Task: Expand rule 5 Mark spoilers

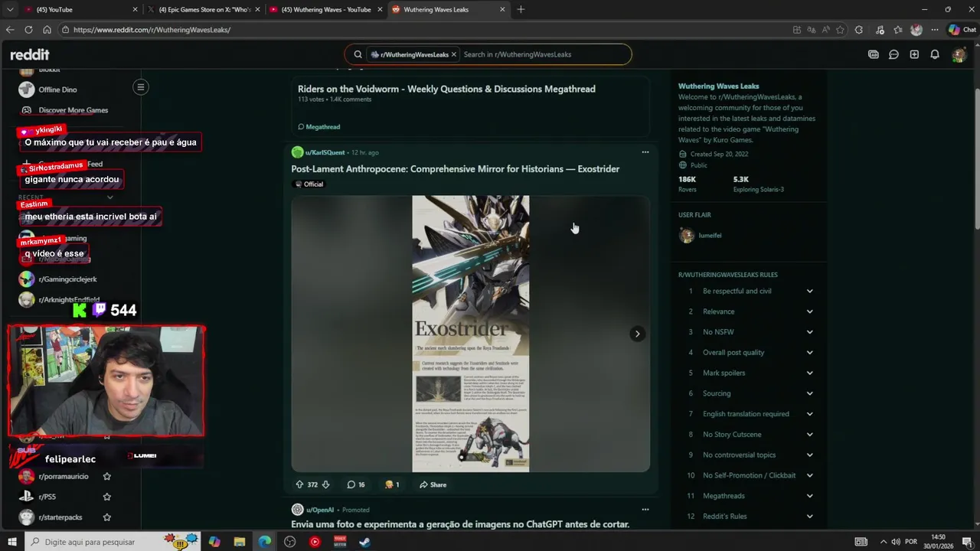Action: (809, 373)
